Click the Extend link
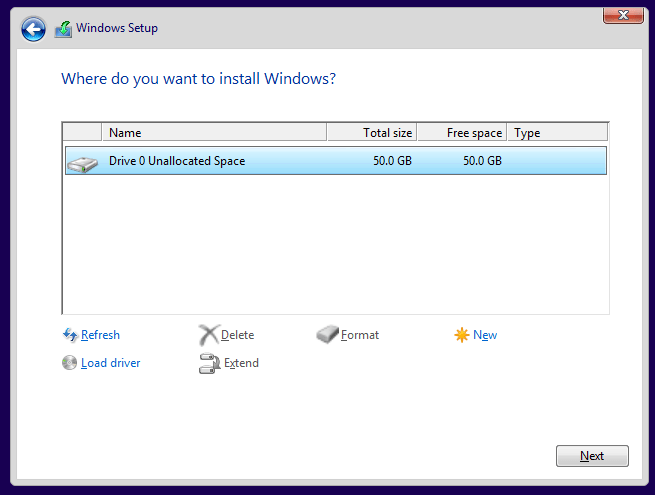Screen dimensions: 655x495 click(x=241, y=363)
